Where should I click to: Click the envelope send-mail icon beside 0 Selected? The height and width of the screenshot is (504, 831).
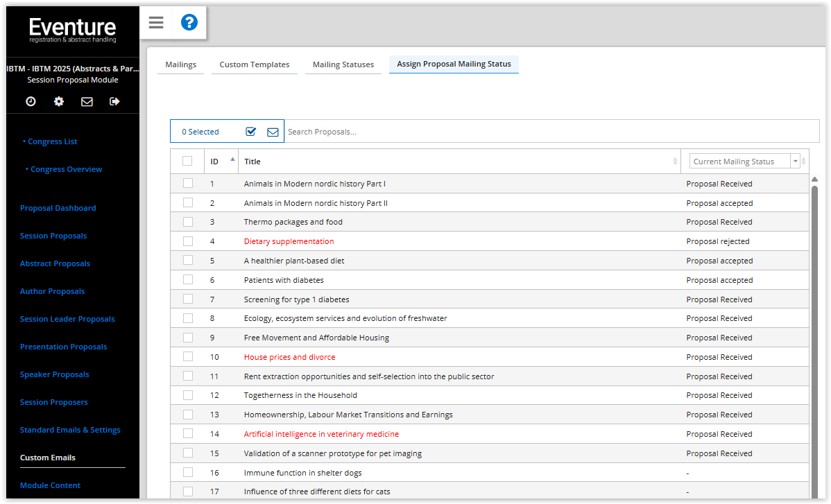point(273,132)
